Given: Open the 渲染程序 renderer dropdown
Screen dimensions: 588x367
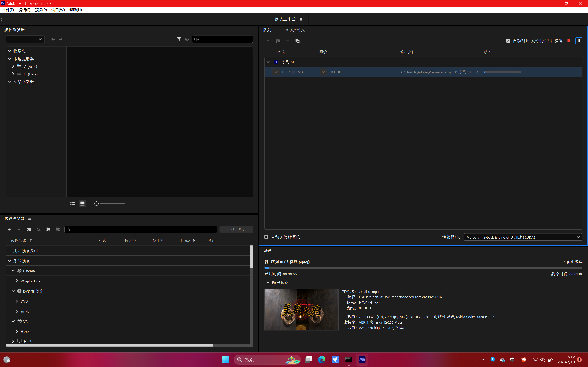Looking at the screenshot, I should [523, 237].
